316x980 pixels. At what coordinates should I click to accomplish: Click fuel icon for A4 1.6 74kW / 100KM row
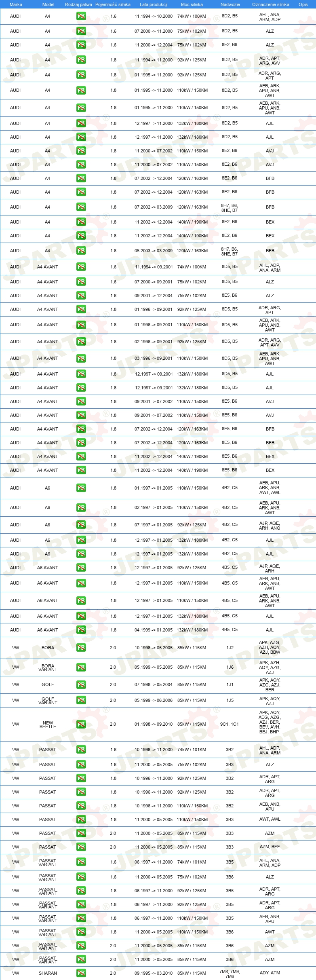(81, 17)
